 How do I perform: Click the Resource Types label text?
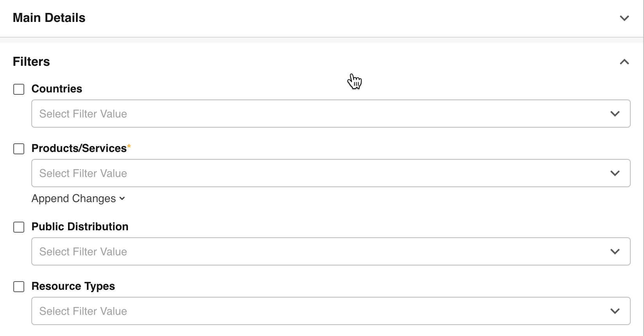pyautogui.click(x=73, y=286)
